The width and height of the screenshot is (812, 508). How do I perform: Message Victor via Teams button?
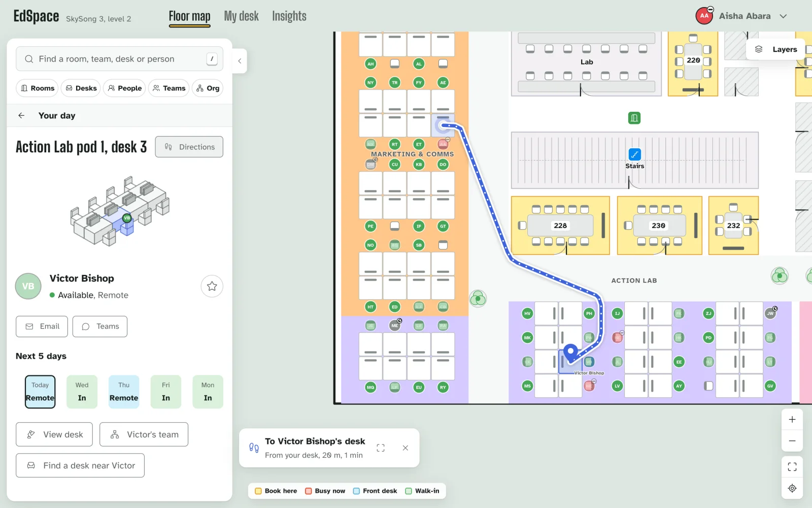100,327
